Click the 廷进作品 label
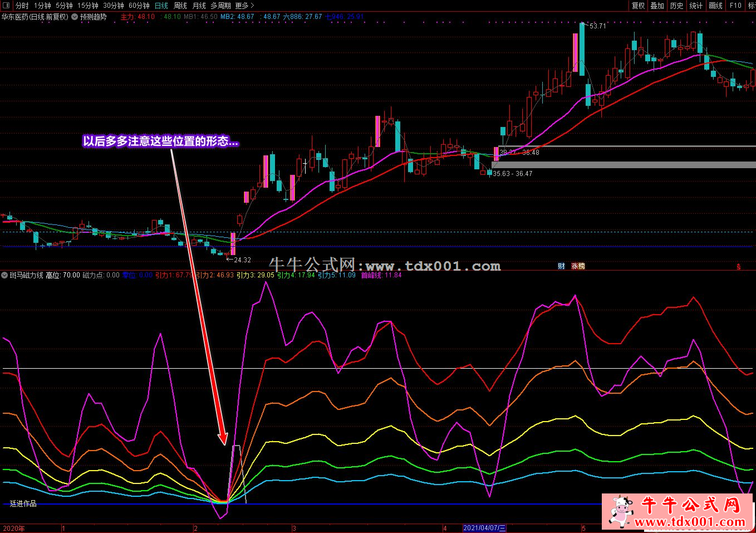756x533 pixels. [23, 503]
